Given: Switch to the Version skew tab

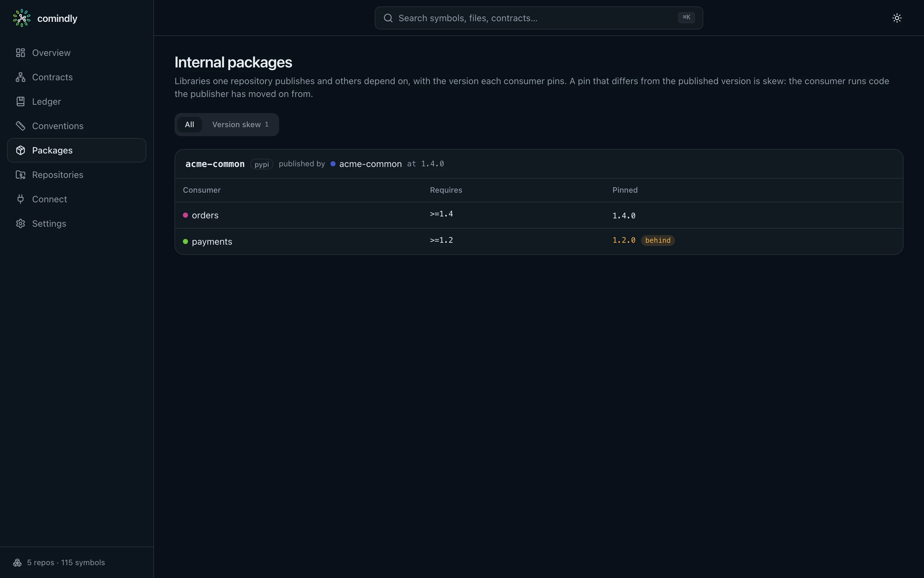Looking at the screenshot, I should tap(240, 125).
